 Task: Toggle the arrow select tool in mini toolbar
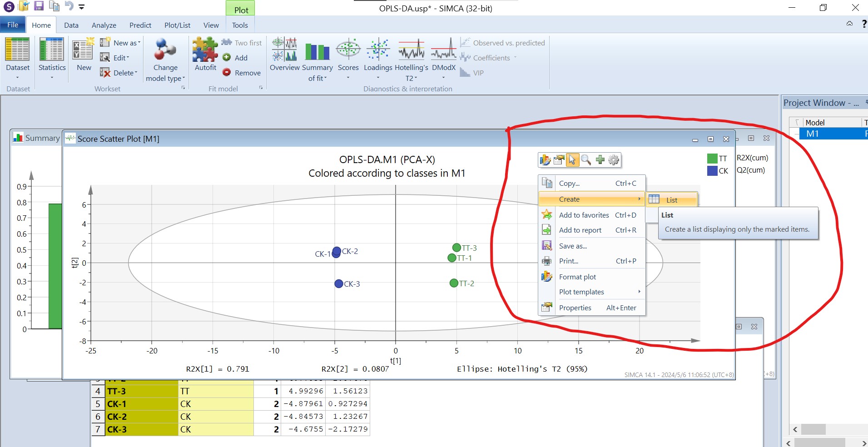(572, 160)
